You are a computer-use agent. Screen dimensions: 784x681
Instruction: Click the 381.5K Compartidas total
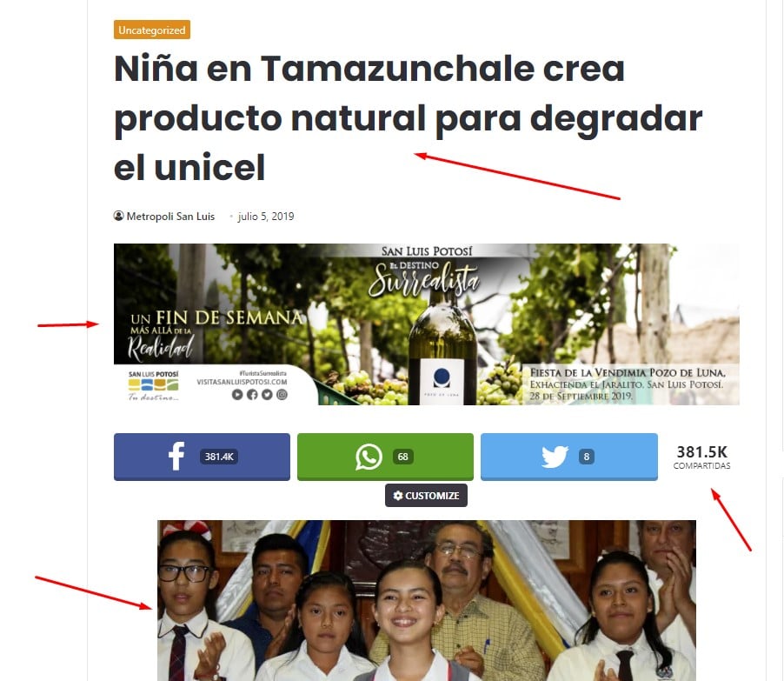pyautogui.click(x=702, y=457)
